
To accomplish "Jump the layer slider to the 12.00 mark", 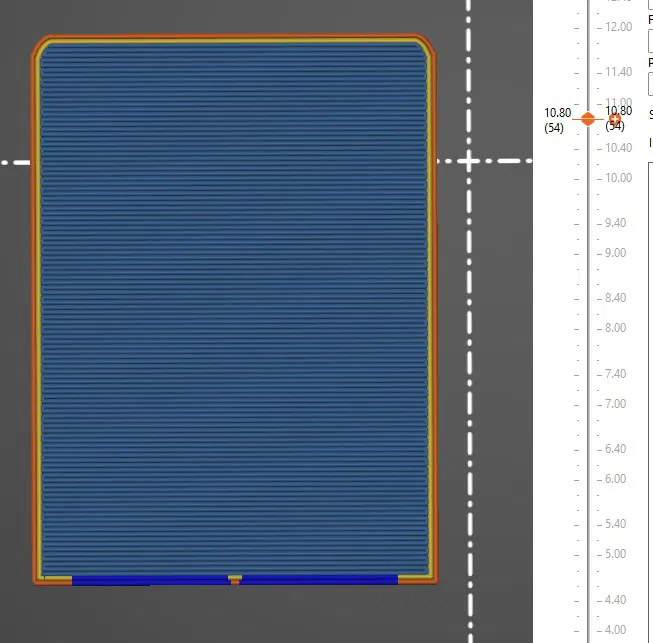I will (618, 27).
